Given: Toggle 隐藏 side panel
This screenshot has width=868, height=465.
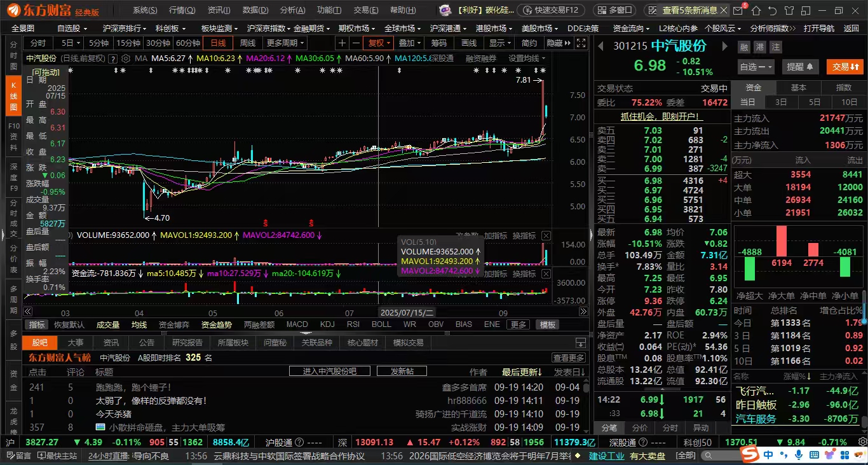Looking at the screenshot, I should click(558, 43).
